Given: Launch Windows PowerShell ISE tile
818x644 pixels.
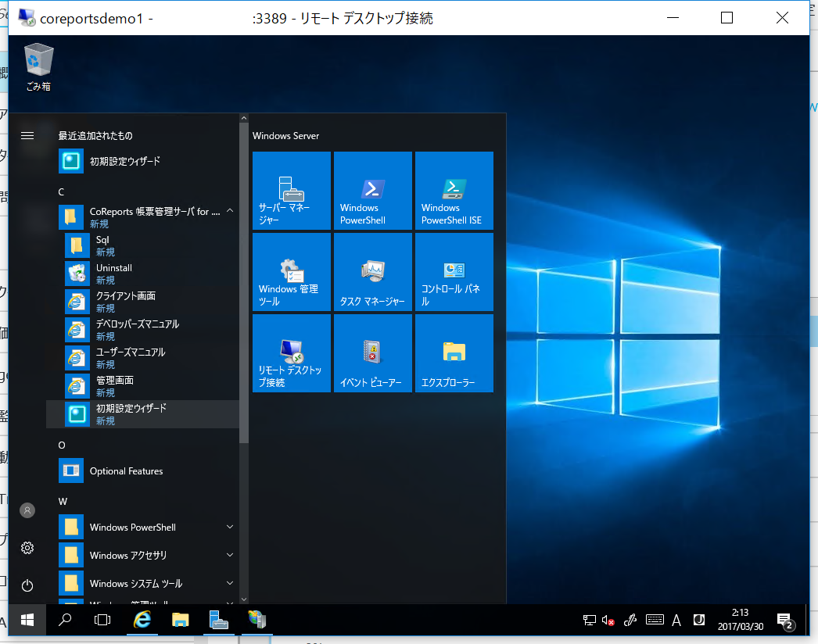Looking at the screenshot, I should click(x=454, y=191).
